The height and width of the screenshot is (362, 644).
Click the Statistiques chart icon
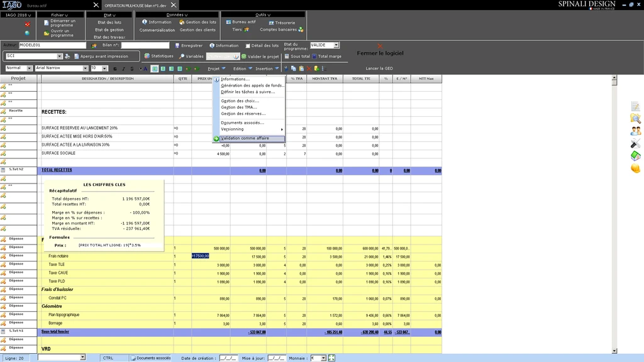point(147,56)
